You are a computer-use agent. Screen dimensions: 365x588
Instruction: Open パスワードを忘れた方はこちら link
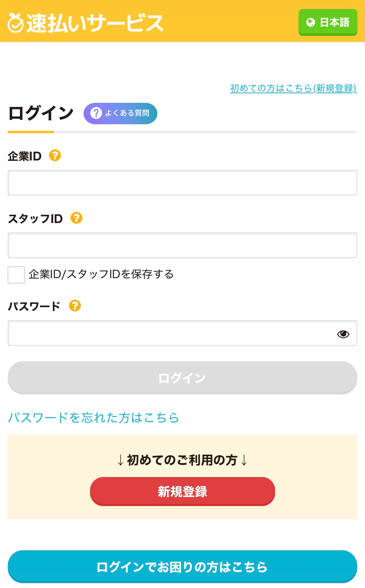(x=94, y=417)
